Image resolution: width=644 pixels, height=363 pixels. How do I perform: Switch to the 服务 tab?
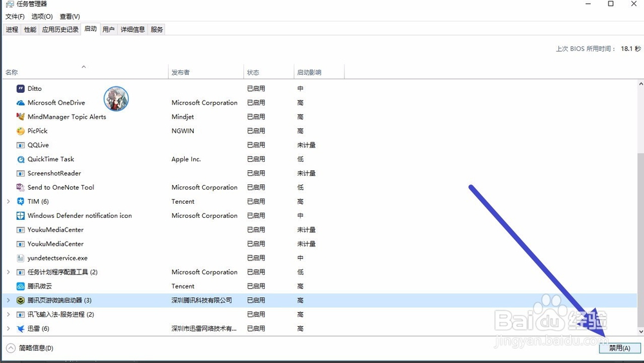pyautogui.click(x=157, y=30)
